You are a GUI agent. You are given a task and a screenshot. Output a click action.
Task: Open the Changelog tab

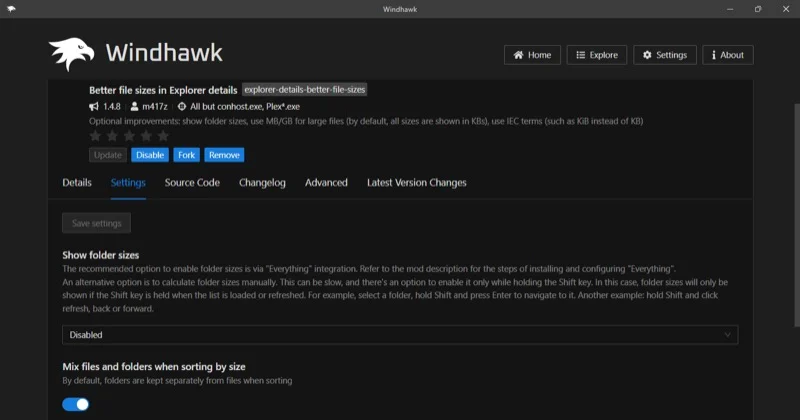(x=262, y=183)
